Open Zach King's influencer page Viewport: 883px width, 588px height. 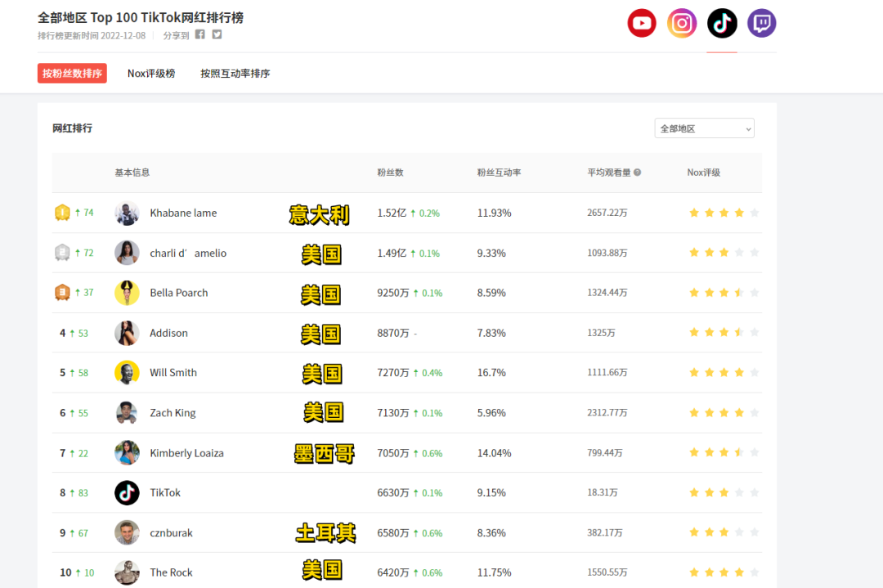pyautogui.click(x=173, y=413)
